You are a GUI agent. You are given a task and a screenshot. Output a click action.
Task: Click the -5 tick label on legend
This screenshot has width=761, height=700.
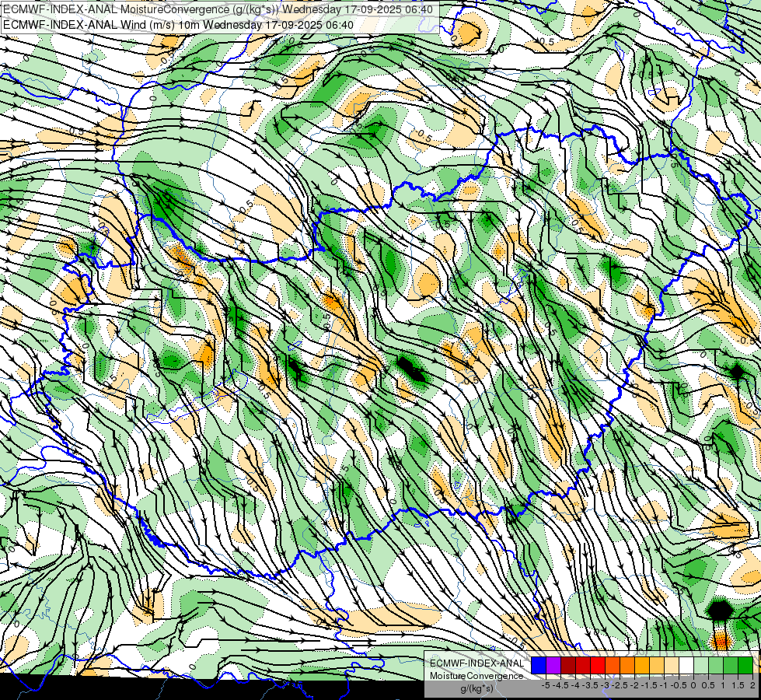pos(546,685)
